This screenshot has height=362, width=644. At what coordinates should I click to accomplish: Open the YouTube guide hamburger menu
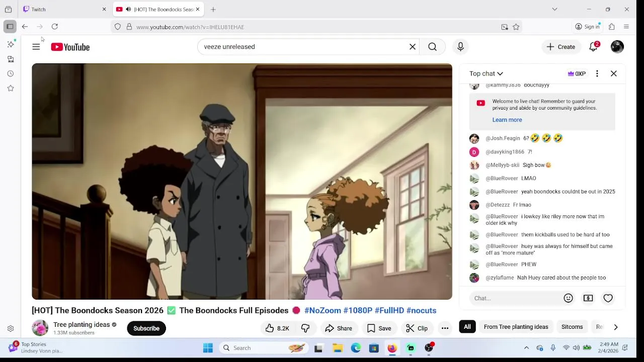tap(36, 47)
